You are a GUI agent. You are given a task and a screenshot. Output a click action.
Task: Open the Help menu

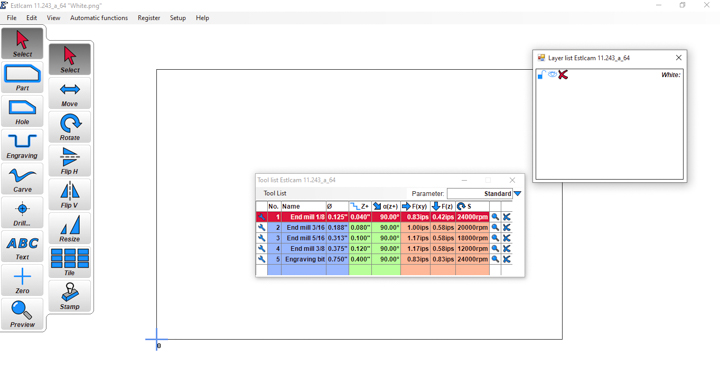202,18
